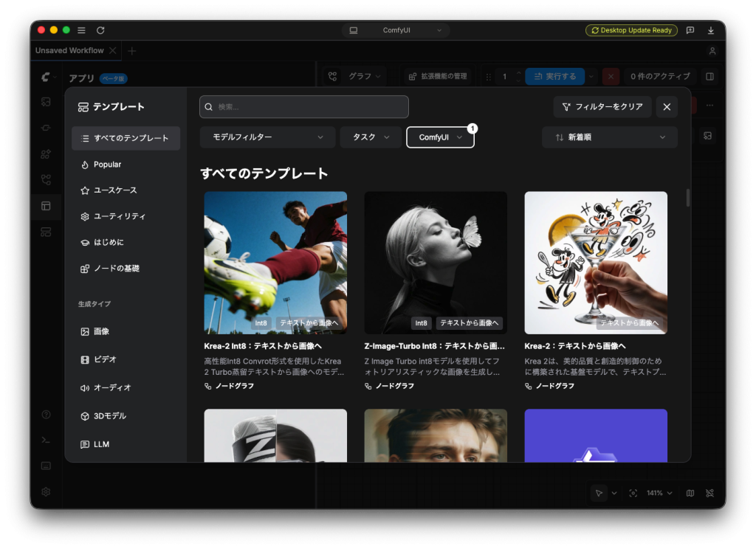Open the モデルフィルター dropdown
This screenshot has height=549, width=756.
click(x=267, y=137)
